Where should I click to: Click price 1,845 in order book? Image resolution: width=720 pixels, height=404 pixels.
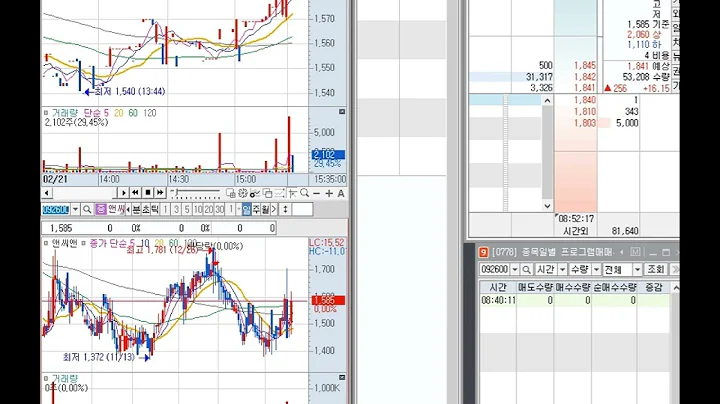click(x=585, y=66)
